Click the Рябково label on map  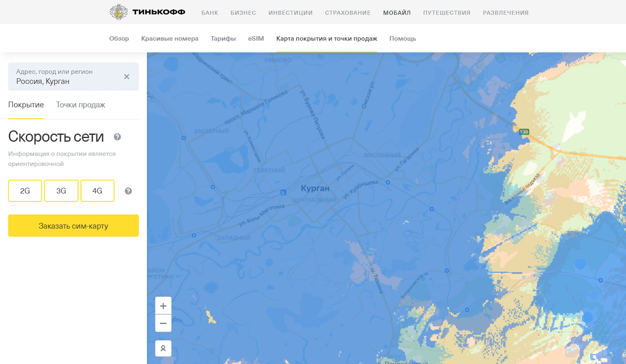point(278,60)
